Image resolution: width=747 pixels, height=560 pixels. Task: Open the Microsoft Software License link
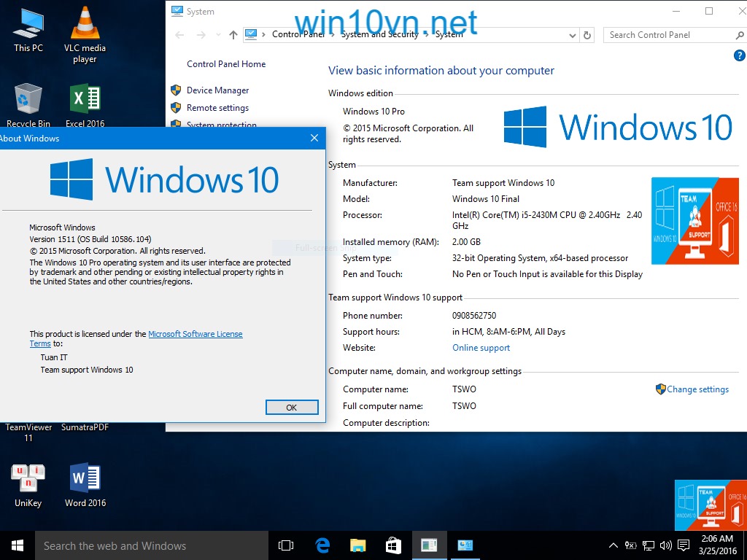[x=196, y=334]
